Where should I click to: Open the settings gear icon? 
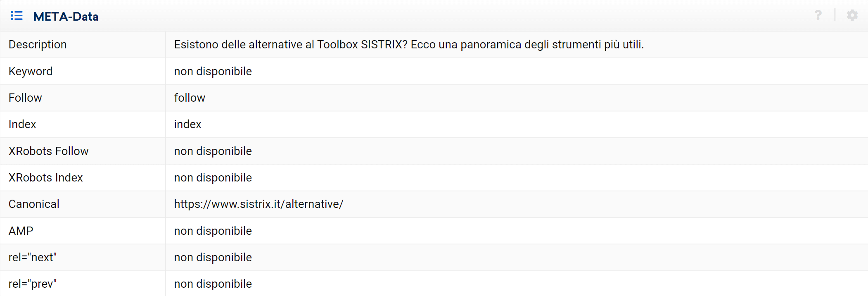point(852,15)
